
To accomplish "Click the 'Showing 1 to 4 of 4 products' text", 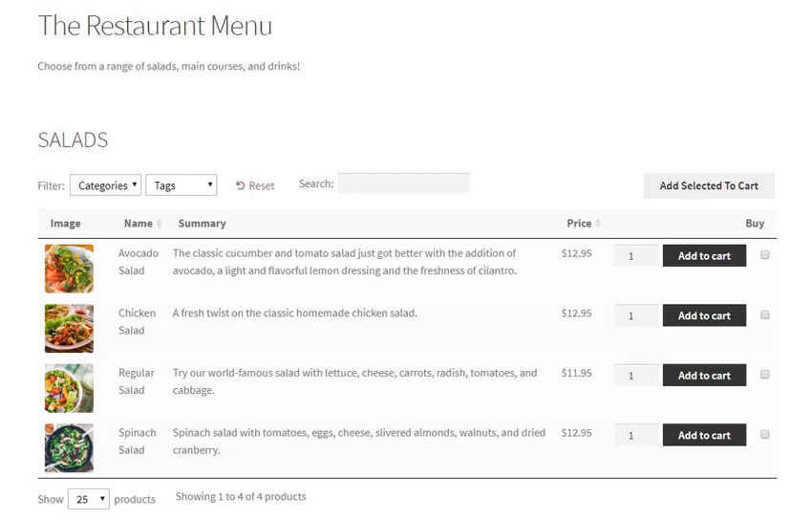I will click(241, 497).
